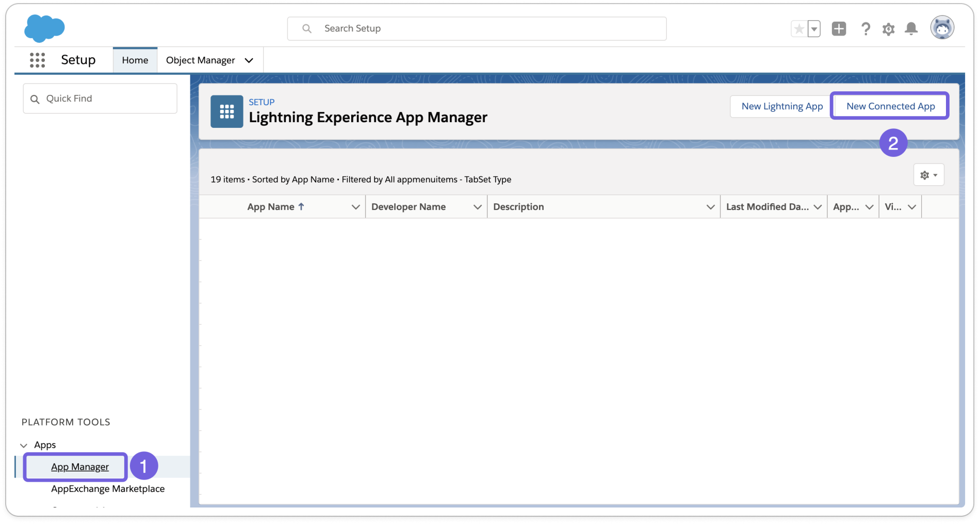Screen dimensions: 980x524
Task: Click New Connected App button
Action: pyautogui.click(x=891, y=106)
